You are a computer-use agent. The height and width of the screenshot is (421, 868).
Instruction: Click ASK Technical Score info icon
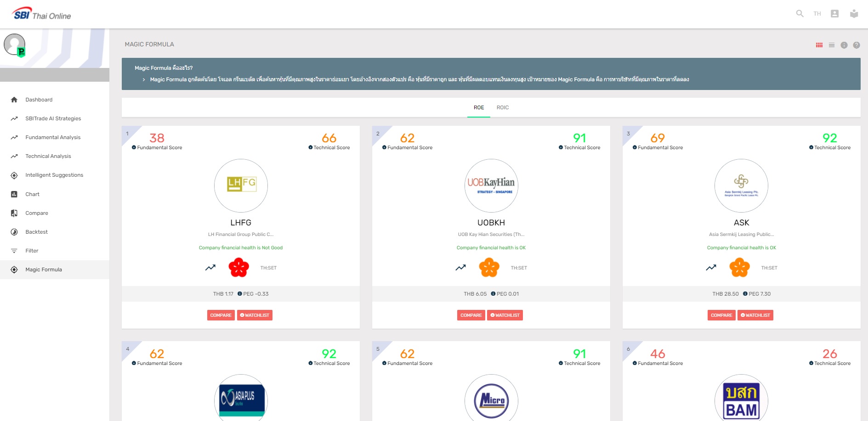811,147
